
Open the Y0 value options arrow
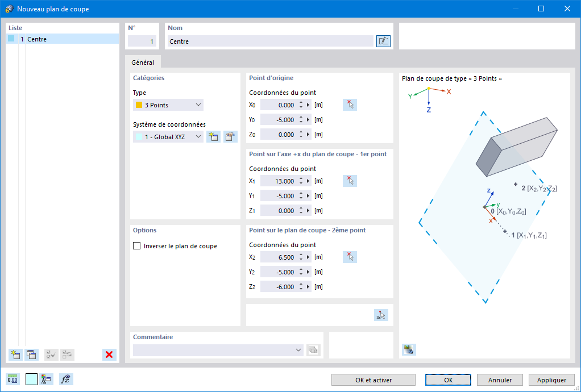click(308, 119)
